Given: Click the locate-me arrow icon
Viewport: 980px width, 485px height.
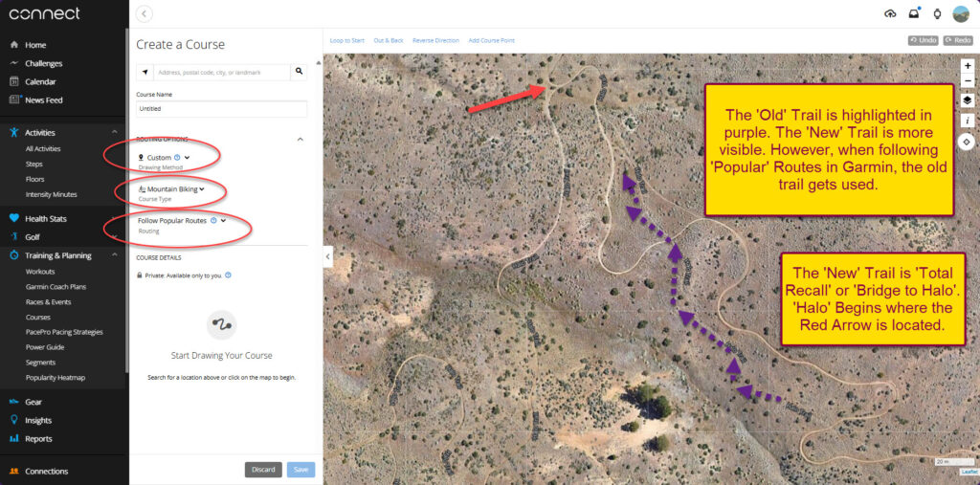Looking at the screenshot, I should point(145,73).
